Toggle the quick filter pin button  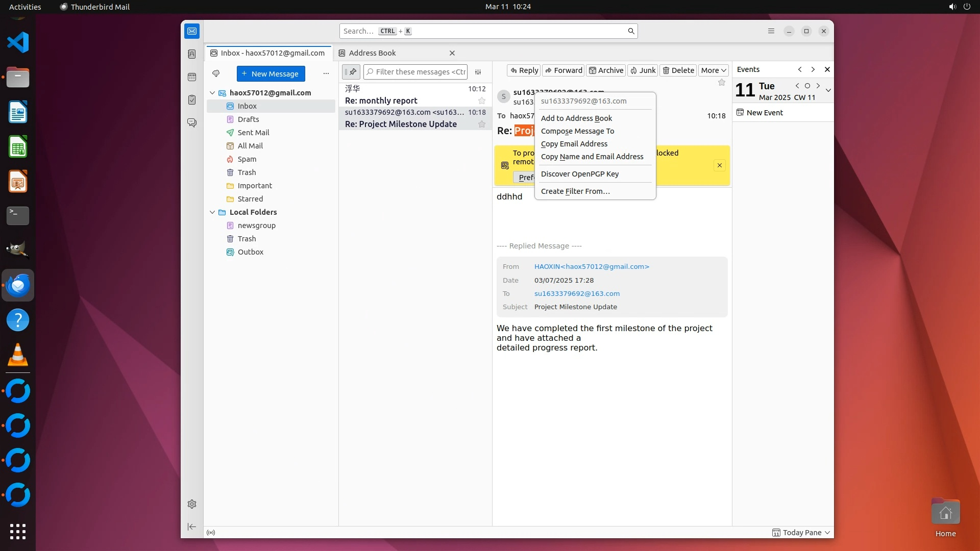pos(351,72)
